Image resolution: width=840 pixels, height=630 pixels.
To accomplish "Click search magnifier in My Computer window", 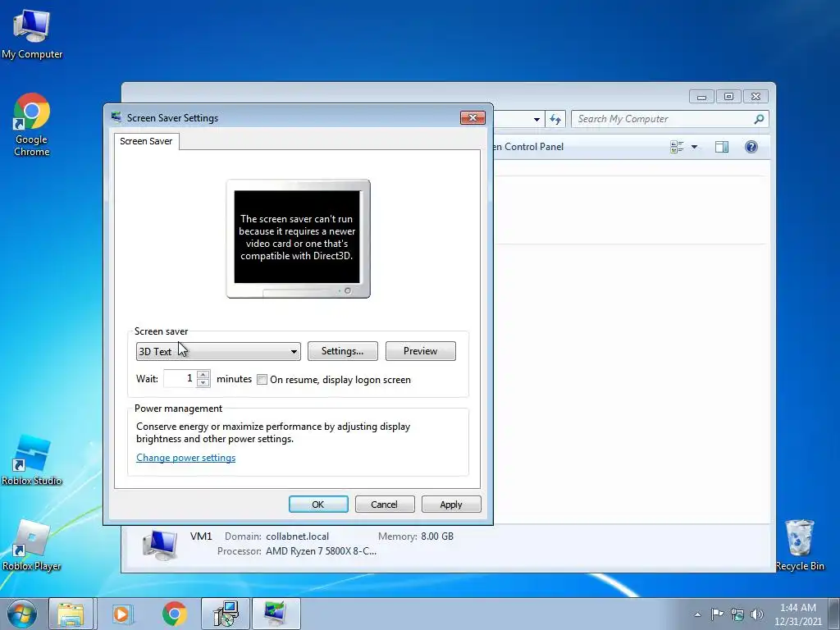I will [759, 119].
